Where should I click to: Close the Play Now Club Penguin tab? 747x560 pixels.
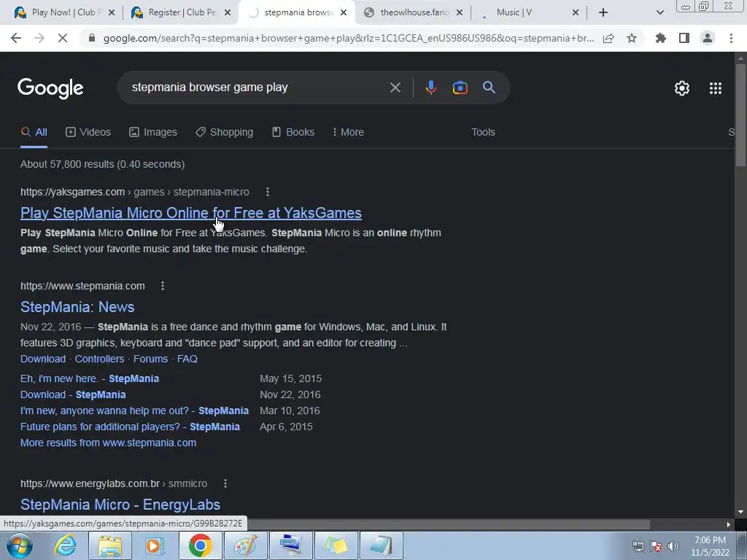pyautogui.click(x=112, y=12)
